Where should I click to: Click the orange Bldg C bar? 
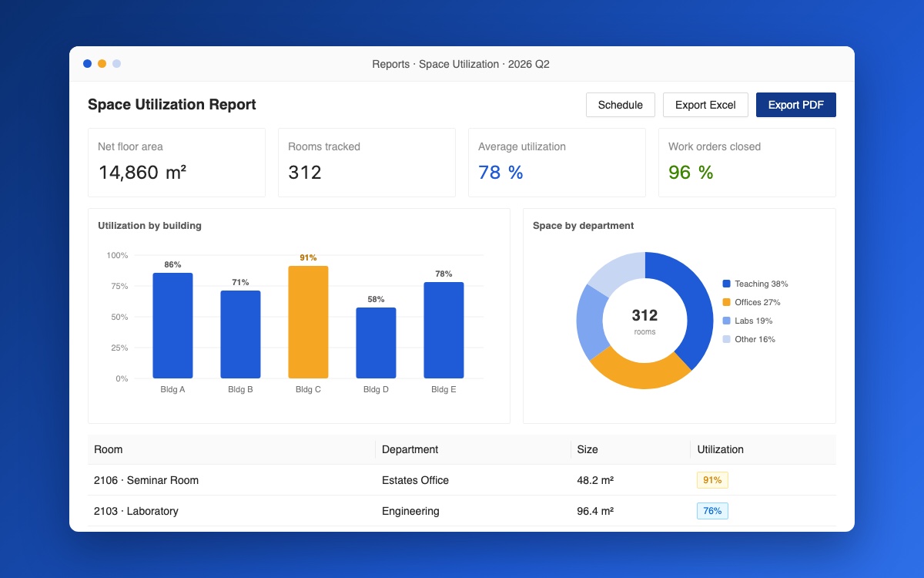pyautogui.click(x=308, y=322)
